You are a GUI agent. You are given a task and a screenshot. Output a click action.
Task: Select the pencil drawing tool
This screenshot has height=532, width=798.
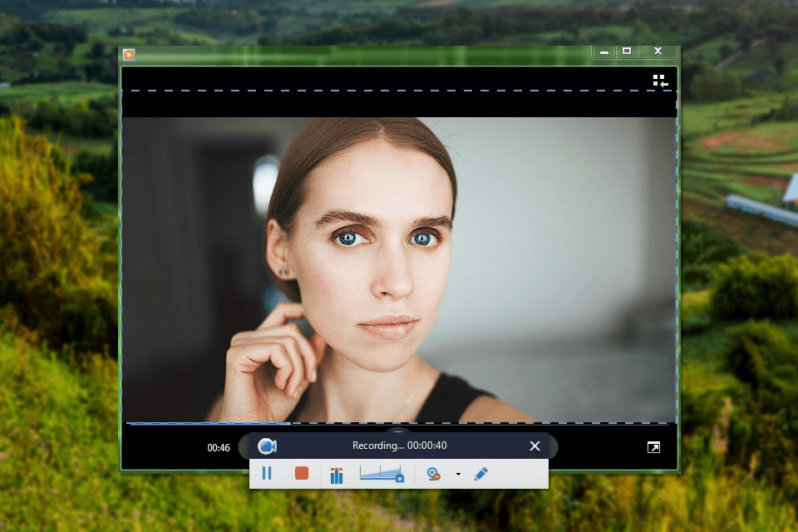click(481, 474)
